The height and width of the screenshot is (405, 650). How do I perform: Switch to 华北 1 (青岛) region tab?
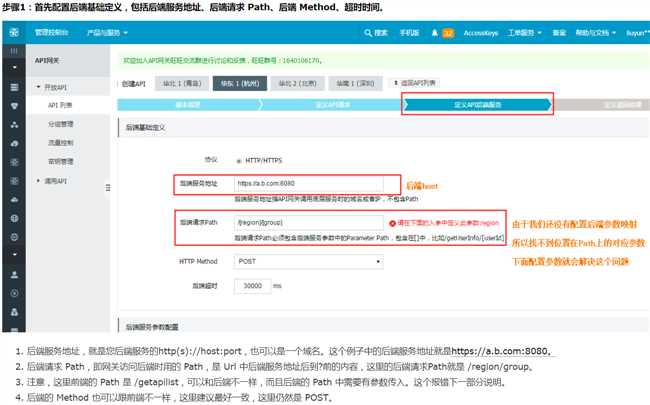182,83
